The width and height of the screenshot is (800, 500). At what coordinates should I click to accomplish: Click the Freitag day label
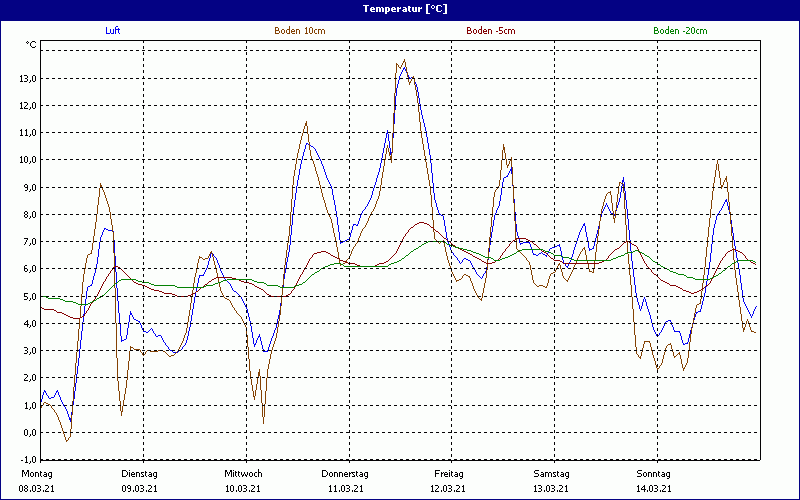point(449,474)
